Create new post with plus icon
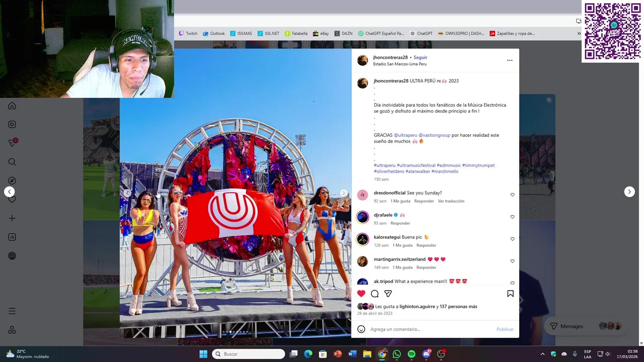644x362 pixels. point(12,218)
